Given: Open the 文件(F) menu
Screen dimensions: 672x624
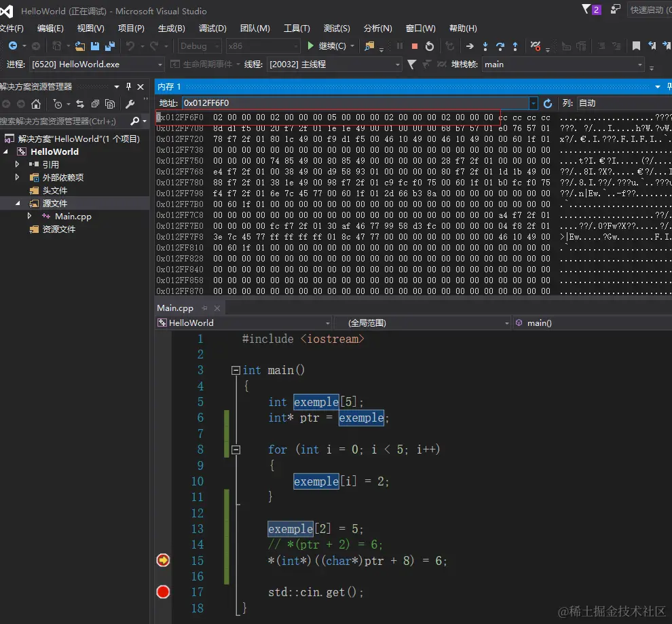Looking at the screenshot, I should click(x=12, y=29).
